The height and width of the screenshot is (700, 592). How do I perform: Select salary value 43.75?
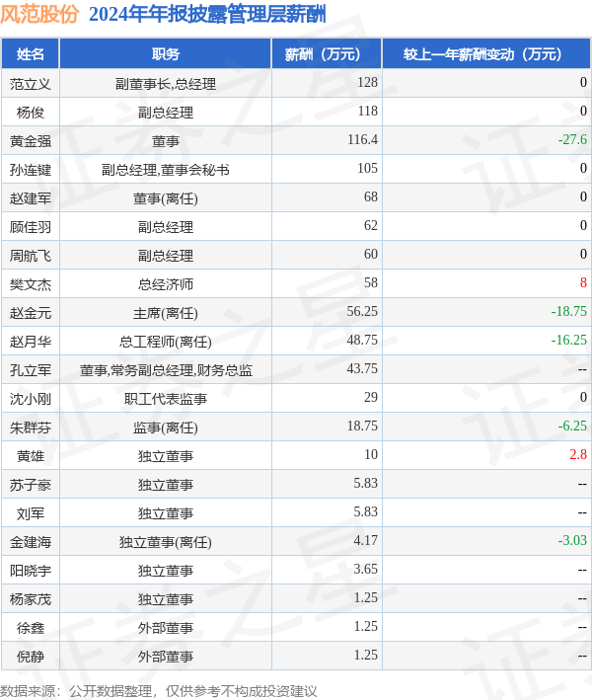pyautogui.click(x=362, y=368)
